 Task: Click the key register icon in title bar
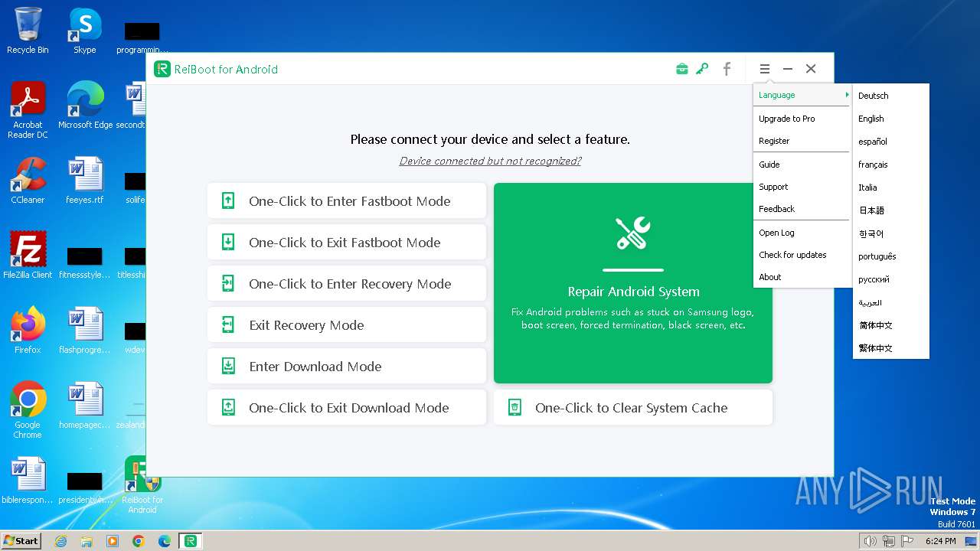click(x=702, y=69)
